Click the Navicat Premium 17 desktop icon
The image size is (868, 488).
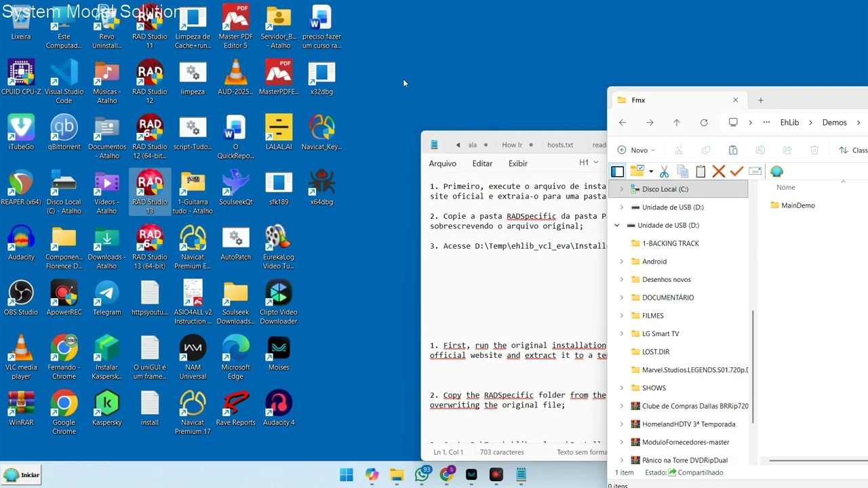[193, 412]
